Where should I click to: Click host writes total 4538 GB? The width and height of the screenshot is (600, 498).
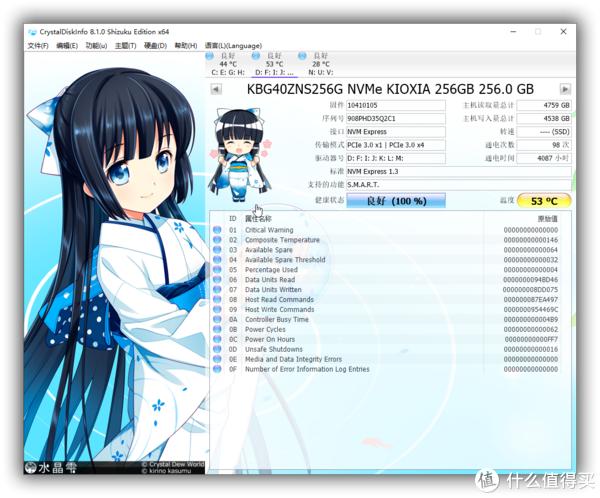click(x=544, y=119)
